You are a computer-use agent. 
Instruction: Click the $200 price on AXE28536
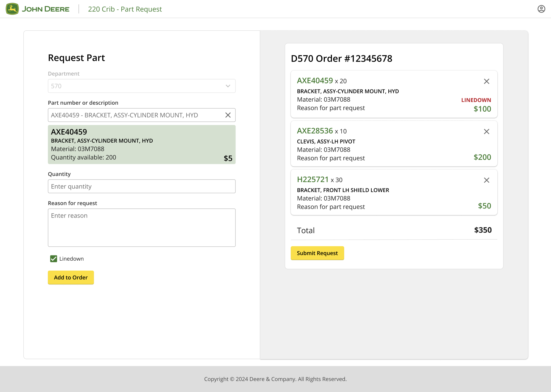(482, 157)
